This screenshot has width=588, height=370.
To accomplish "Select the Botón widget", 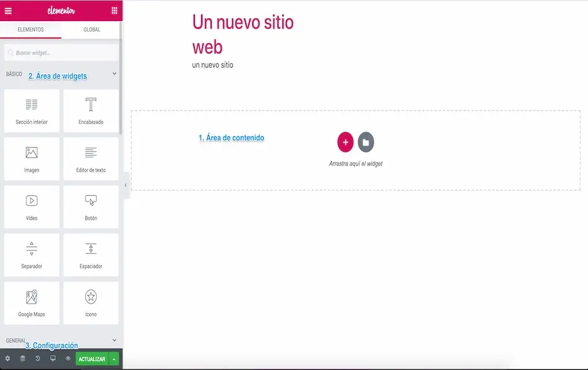I will click(x=91, y=206).
